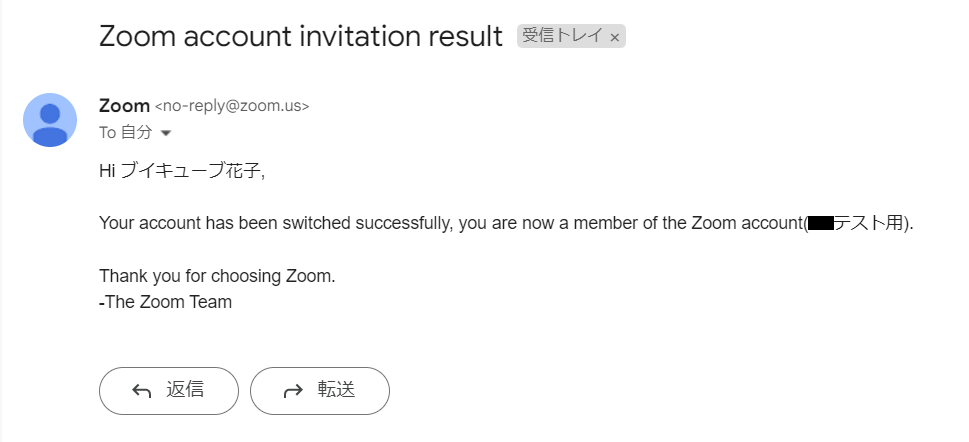Select the no-reply@zoom.us sender address
969x442 pixels.
232,106
